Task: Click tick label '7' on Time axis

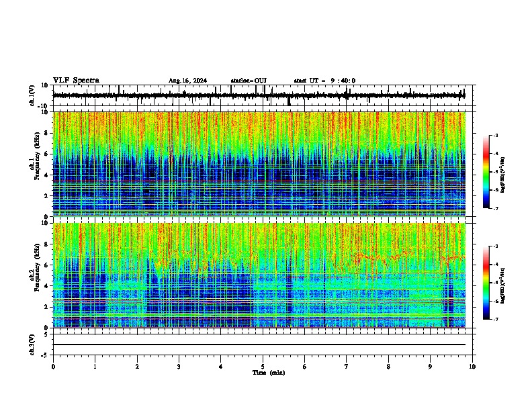Action: [x=347, y=367]
